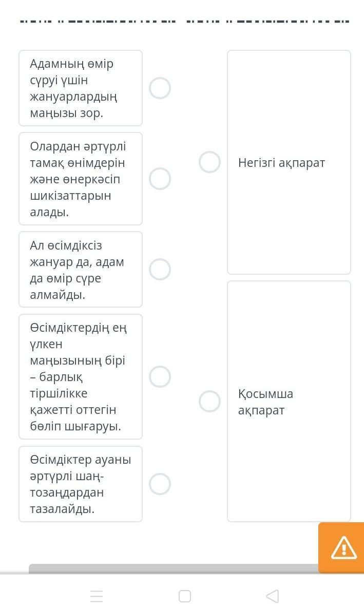Select circle next to 'Адамның өмір сүруі' statement
The height and width of the screenshot is (607, 364).
pyautogui.click(x=160, y=88)
